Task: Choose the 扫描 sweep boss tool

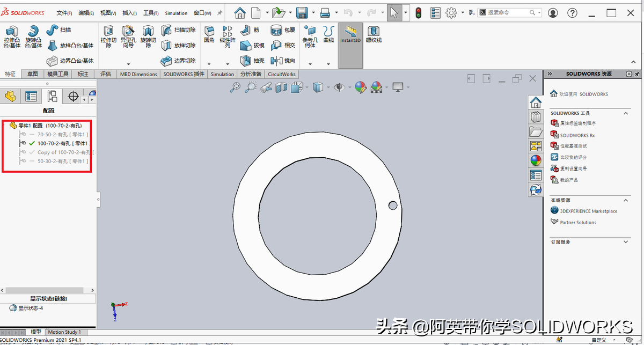Action: coord(59,30)
